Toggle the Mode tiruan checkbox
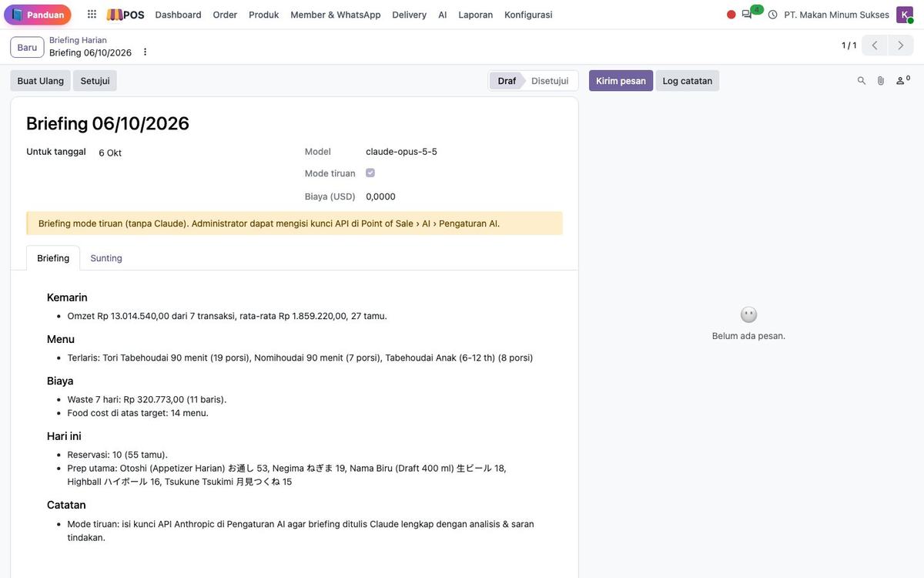This screenshot has width=924, height=578. (x=370, y=173)
